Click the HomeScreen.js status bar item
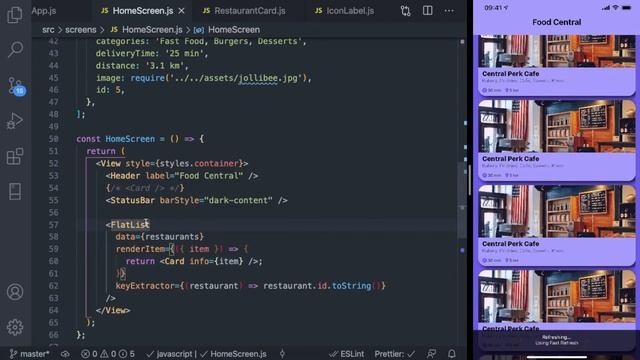This screenshot has height=360, width=640. click(233, 354)
